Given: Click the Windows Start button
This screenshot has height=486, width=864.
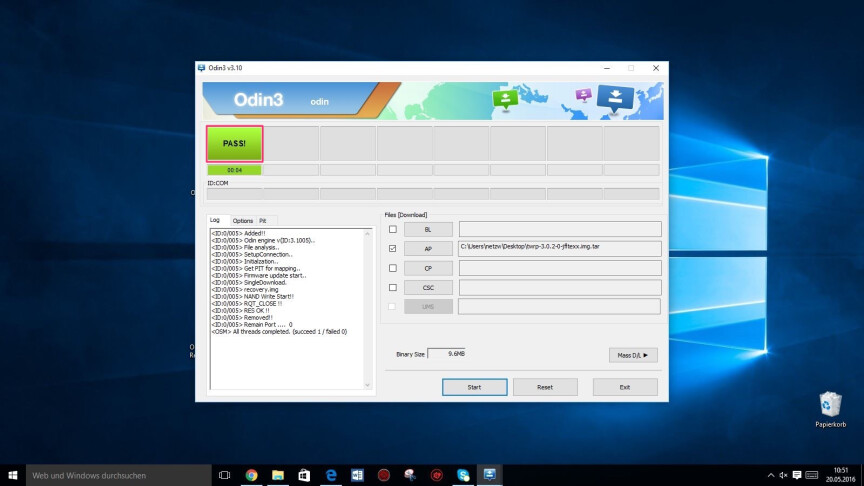Looking at the screenshot, I should (13, 475).
